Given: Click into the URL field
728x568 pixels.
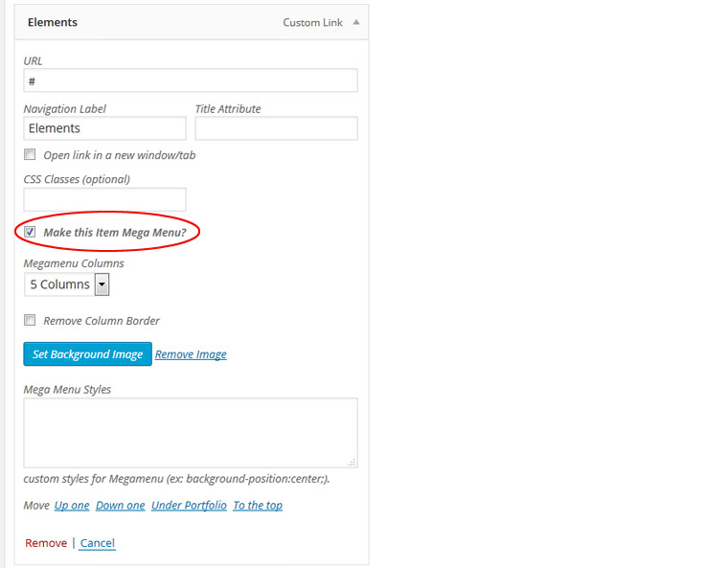Looking at the screenshot, I should click(191, 80).
